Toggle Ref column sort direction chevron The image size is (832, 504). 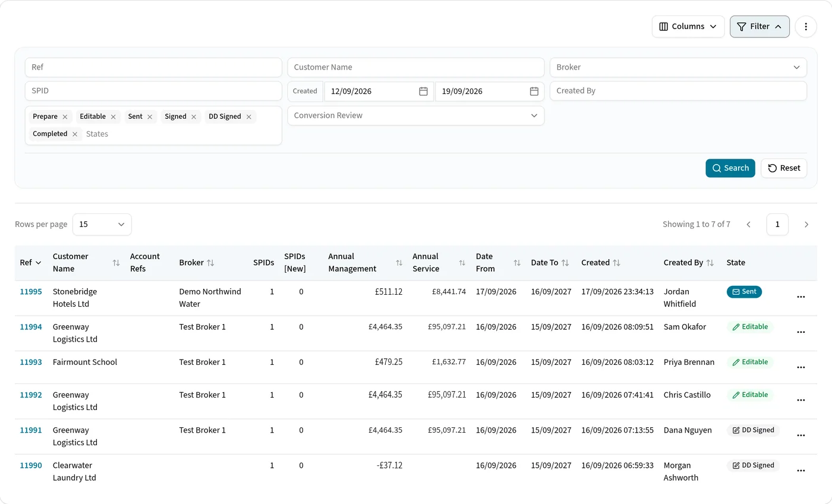pos(39,263)
